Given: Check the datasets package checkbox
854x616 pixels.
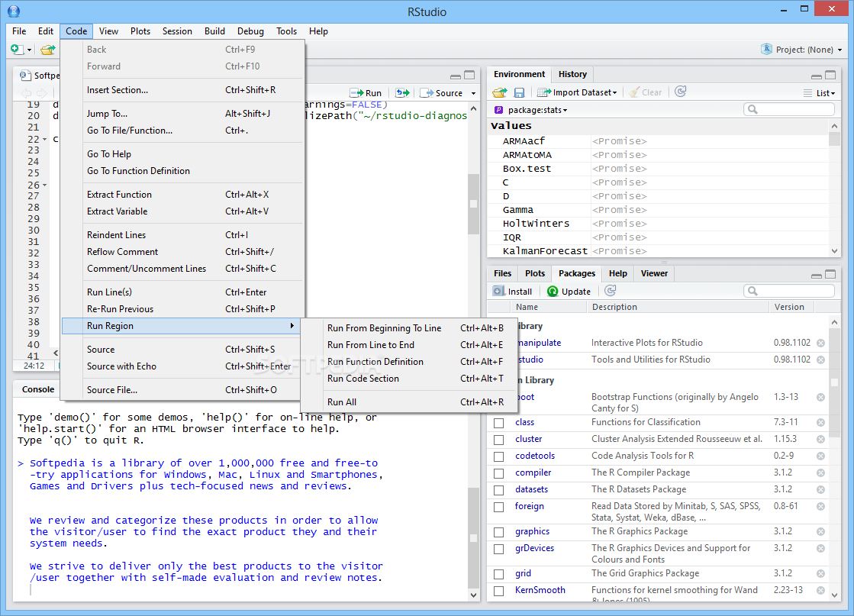Looking at the screenshot, I should [x=499, y=491].
